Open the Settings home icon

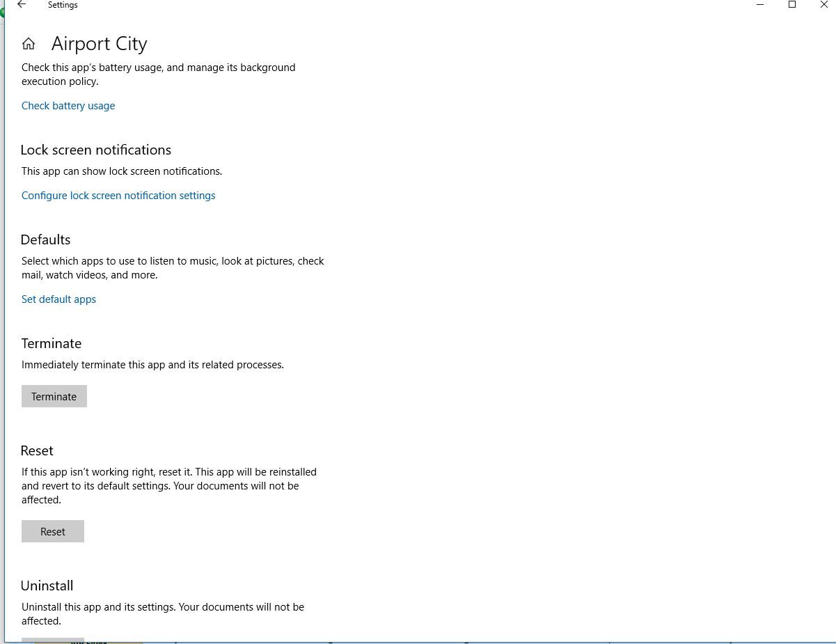[29, 44]
